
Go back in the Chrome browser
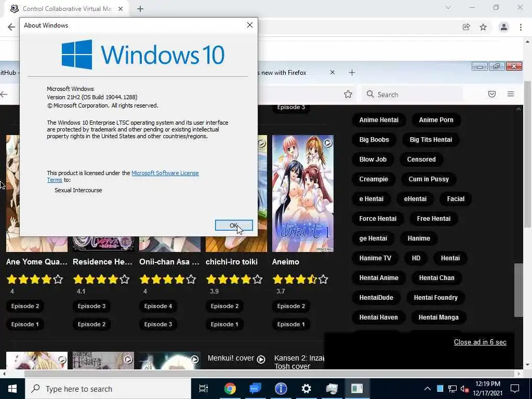[11, 27]
